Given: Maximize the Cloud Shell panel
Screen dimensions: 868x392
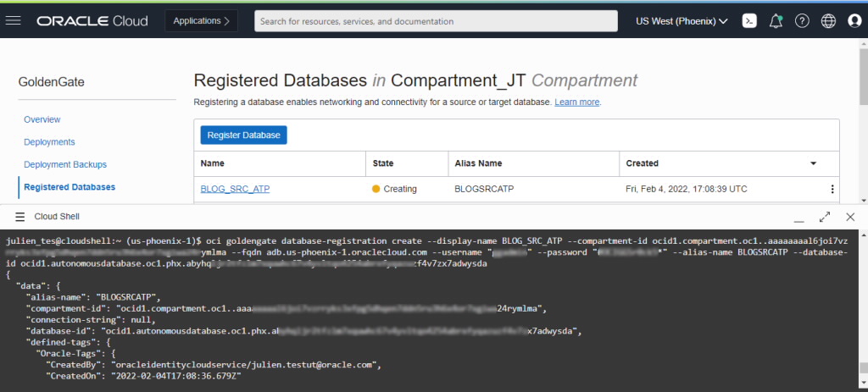Looking at the screenshot, I should click(x=825, y=217).
